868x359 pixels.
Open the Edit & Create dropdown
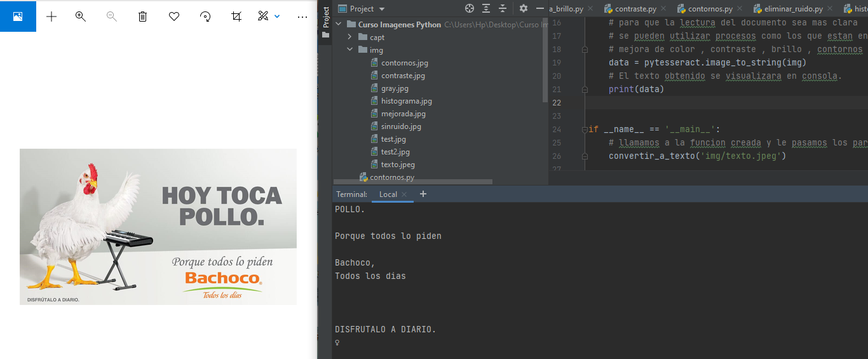click(x=269, y=17)
